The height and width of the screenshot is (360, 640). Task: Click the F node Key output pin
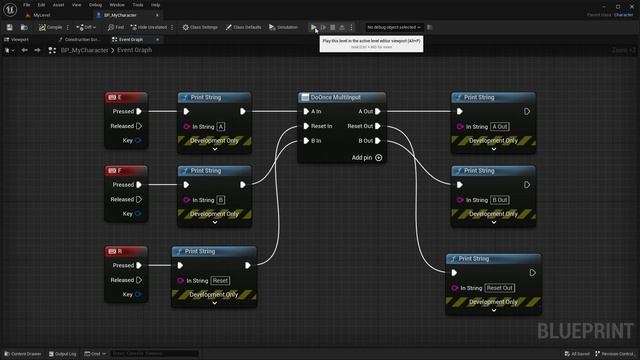[138, 214]
